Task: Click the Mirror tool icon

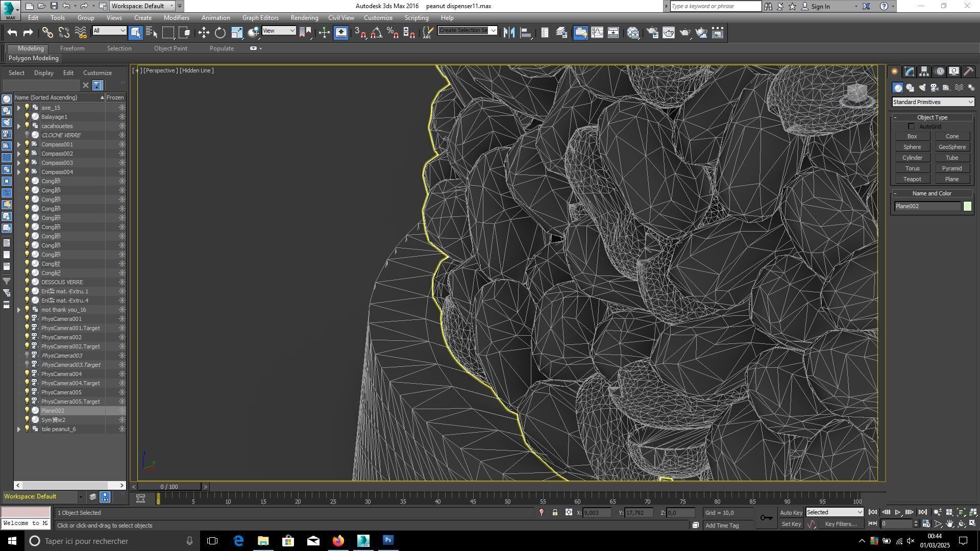Action: [x=508, y=33]
